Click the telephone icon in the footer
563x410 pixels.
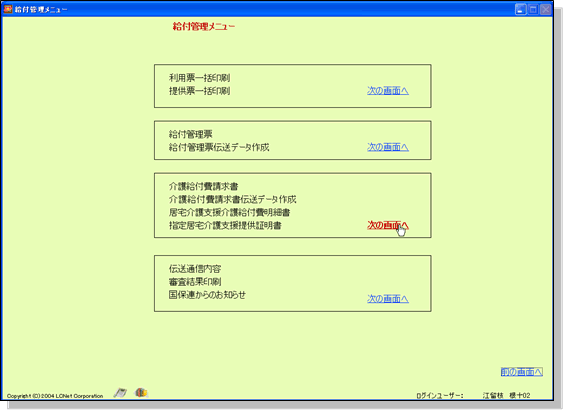tap(120, 393)
